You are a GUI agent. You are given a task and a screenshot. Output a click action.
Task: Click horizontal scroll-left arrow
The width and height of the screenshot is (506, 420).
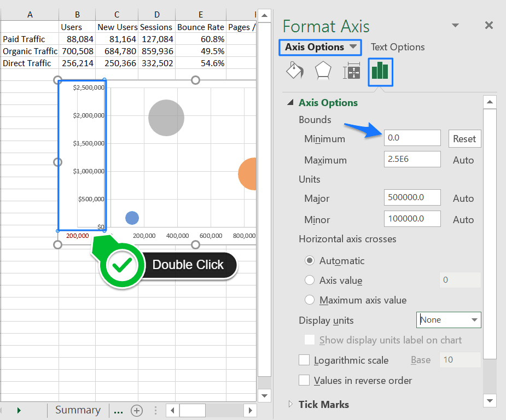172,410
